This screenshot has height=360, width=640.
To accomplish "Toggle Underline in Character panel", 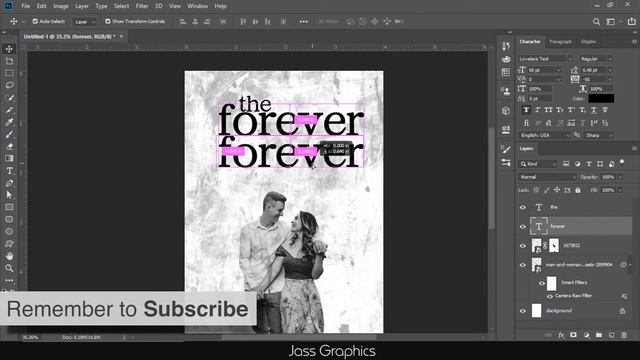I will pos(594,110).
